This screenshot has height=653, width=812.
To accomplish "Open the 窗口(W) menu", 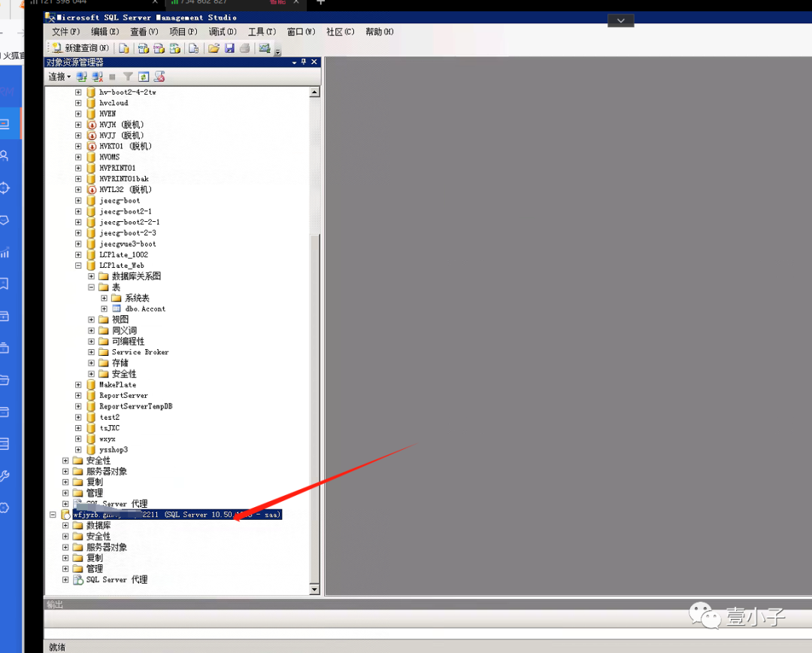I will 301,32.
